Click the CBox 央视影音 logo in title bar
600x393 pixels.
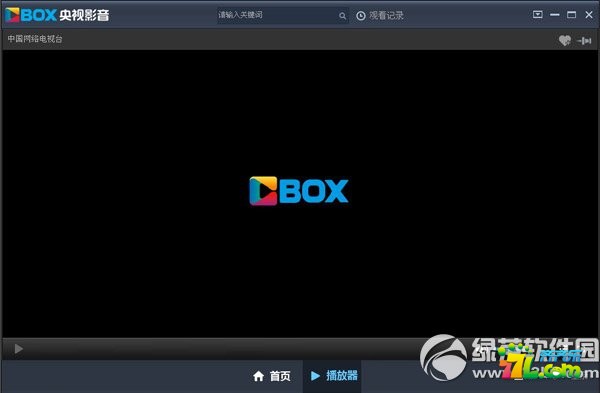[x=57, y=15]
